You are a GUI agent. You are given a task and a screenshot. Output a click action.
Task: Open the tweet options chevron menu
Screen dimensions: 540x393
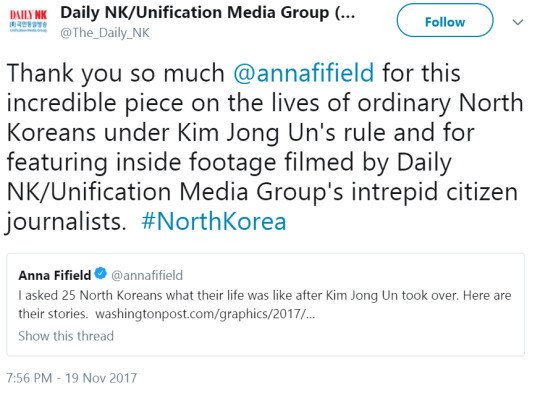[x=518, y=22]
